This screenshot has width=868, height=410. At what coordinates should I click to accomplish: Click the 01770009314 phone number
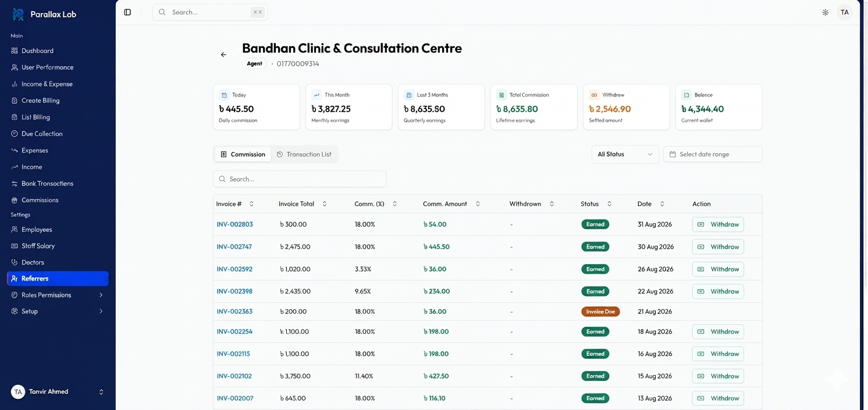point(298,64)
